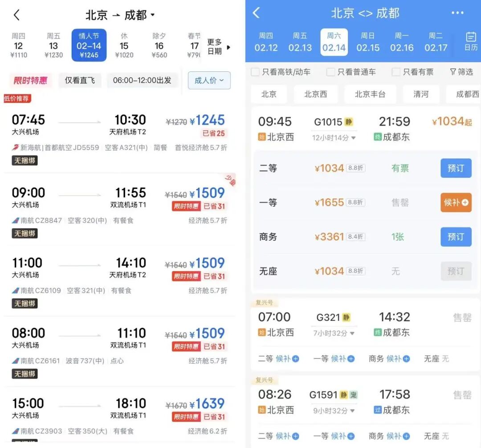Click the back arrow on the flight list page
The width and height of the screenshot is (481, 448).
tap(16, 14)
